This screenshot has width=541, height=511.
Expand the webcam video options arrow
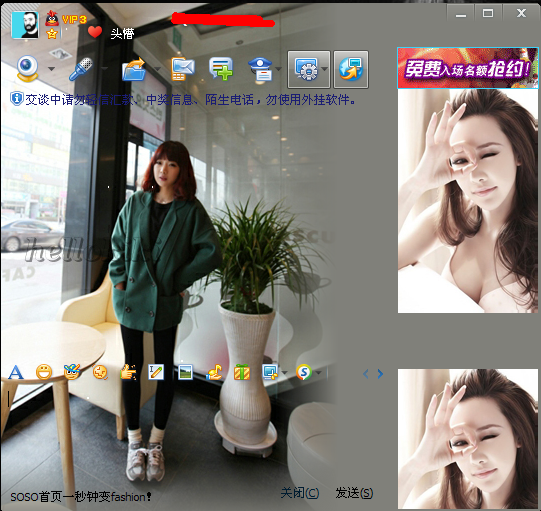tap(51, 69)
